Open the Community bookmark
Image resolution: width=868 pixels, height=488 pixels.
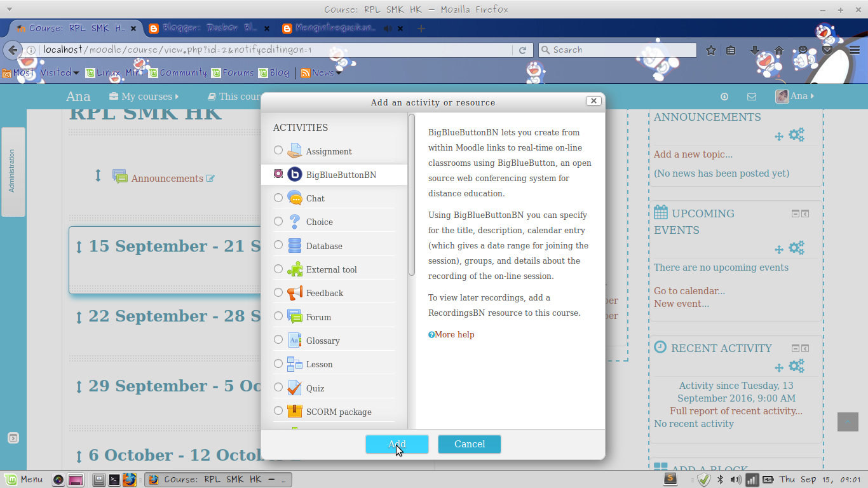[x=178, y=72]
